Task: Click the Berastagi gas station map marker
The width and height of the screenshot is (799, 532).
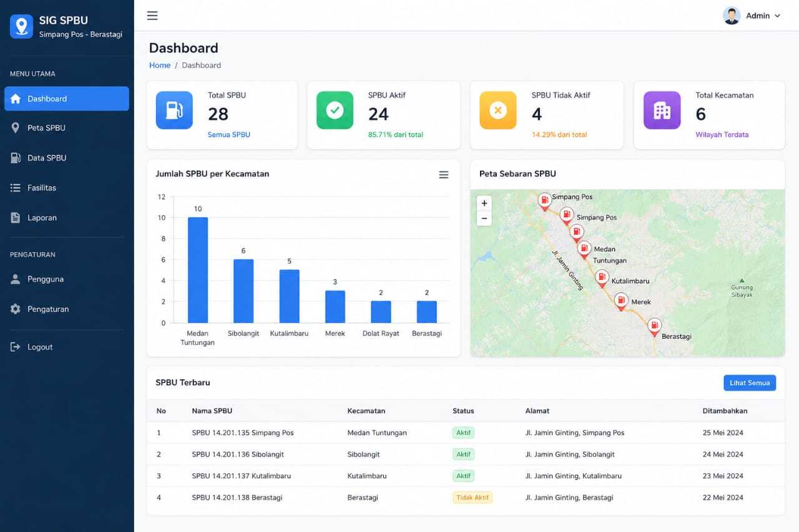Action: pos(654,327)
